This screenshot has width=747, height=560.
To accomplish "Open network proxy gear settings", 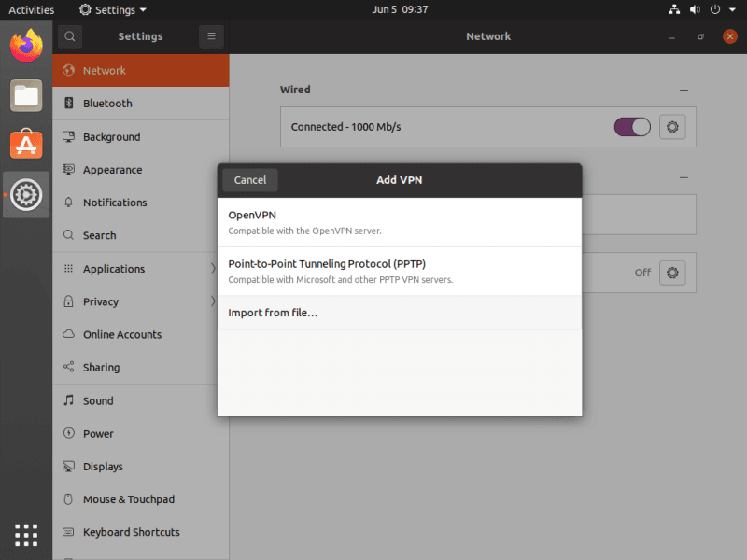I will click(672, 273).
